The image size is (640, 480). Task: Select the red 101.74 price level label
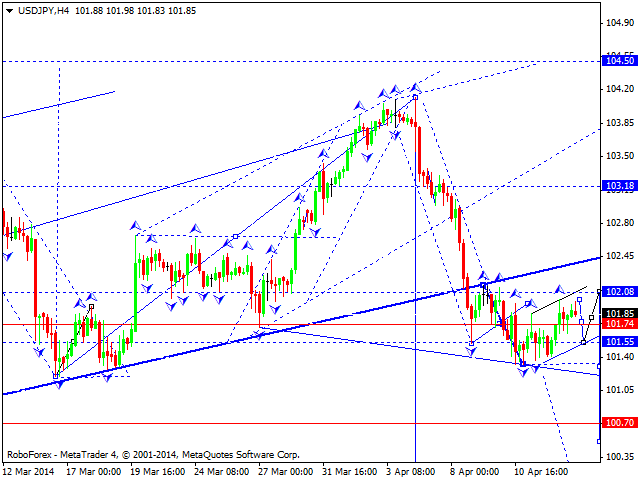click(620, 324)
